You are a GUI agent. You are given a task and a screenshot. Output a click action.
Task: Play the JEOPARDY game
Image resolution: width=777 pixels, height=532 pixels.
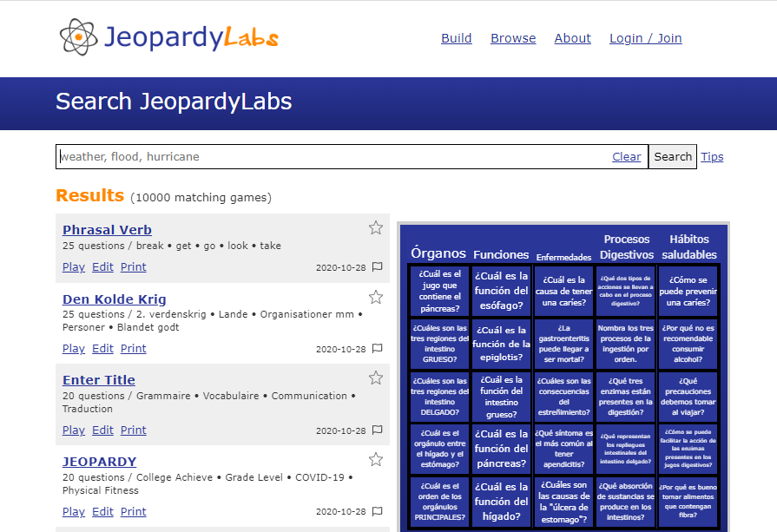[73, 512]
